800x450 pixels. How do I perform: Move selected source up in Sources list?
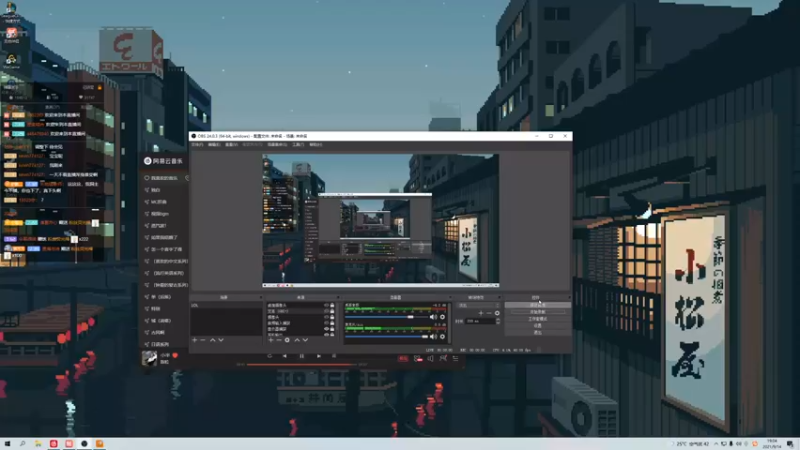[x=297, y=340]
